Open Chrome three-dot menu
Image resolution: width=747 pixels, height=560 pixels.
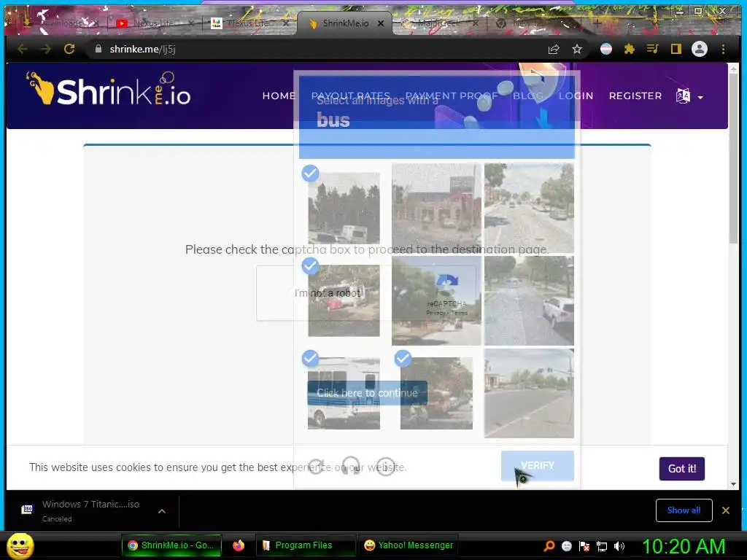[x=723, y=49]
